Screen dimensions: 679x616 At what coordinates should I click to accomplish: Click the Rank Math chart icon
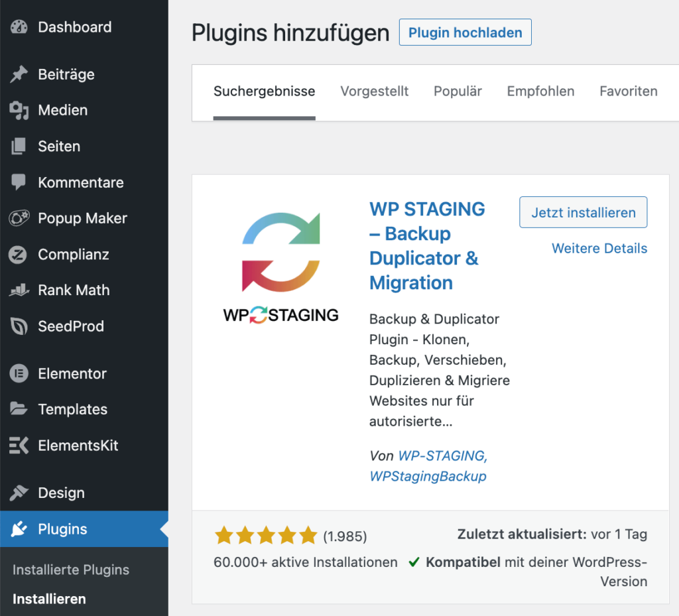[19, 290]
